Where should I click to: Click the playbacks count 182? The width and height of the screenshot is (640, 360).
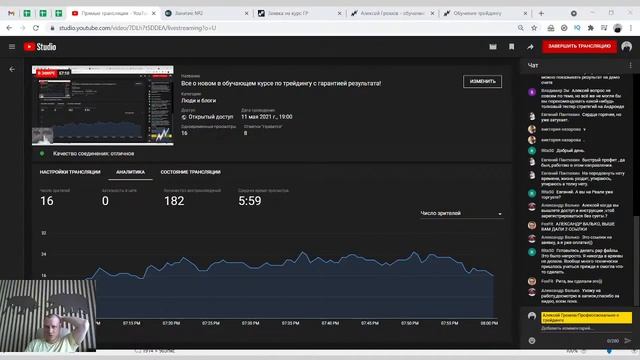[x=174, y=201]
